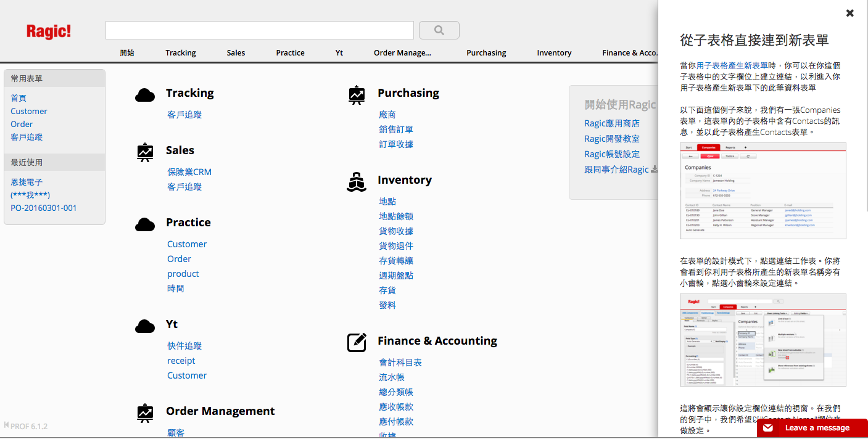This screenshot has height=439, width=868.
Task: Open 訂單收據 under Purchasing
Action: [x=396, y=144]
